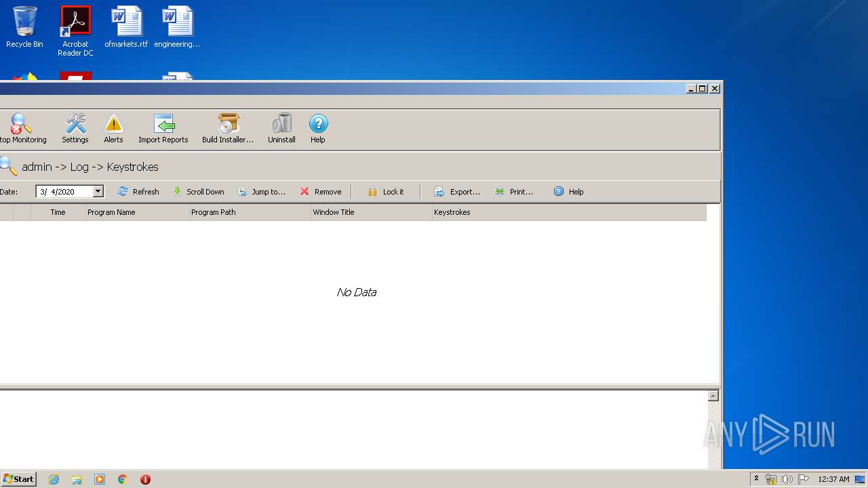Screen dimensions: 868x488
Task: Launch Internet Explorer from the taskbar
Action: point(54,479)
